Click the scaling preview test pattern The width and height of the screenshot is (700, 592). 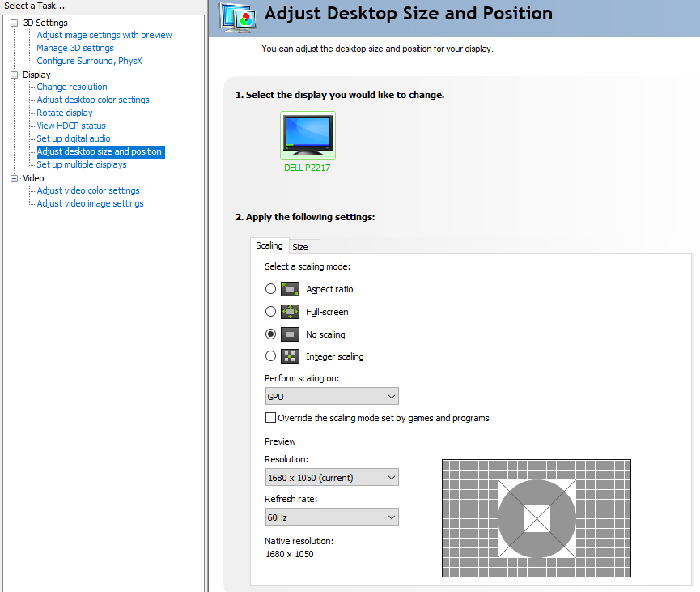tap(537, 518)
